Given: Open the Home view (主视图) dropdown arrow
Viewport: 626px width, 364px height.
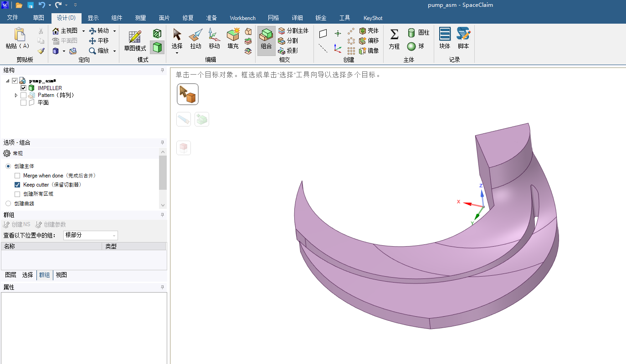Looking at the screenshot, I should click(83, 30).
